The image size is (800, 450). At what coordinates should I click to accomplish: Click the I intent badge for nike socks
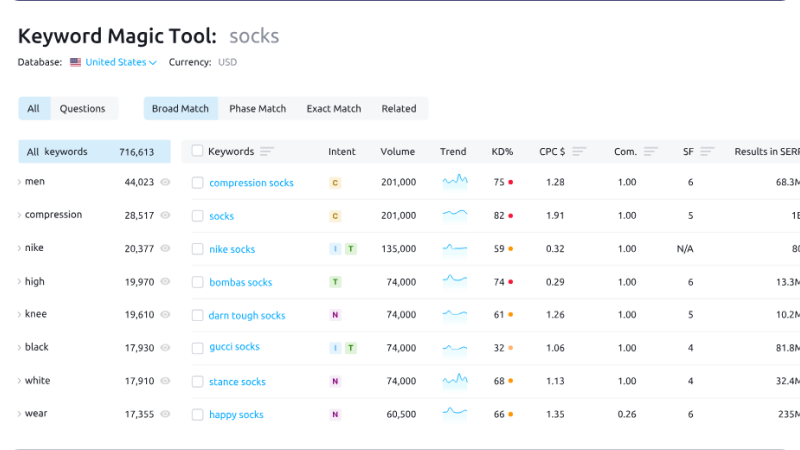(x=335, y=249)
